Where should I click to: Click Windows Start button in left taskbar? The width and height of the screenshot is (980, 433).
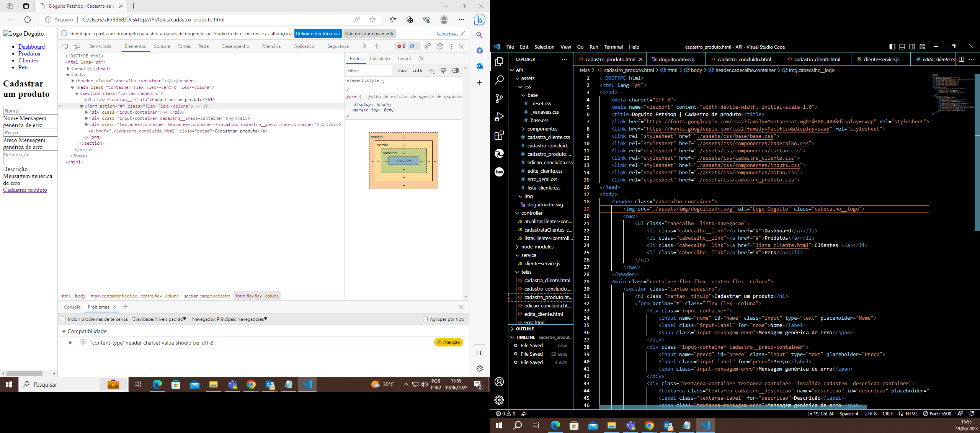coord(9,384)
